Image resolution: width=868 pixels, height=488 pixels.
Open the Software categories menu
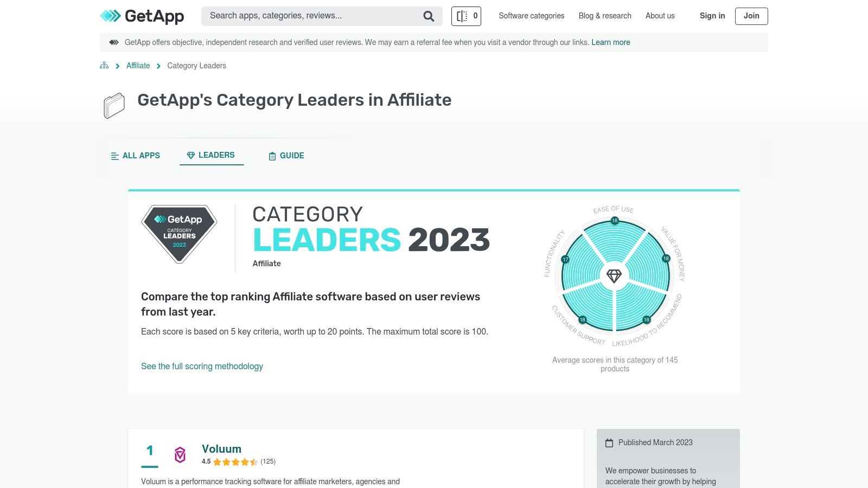pyautogui.click(x=531, y=16)
